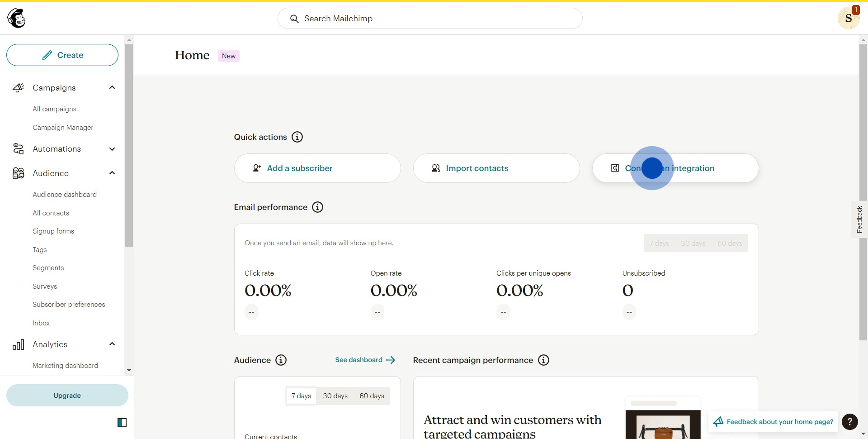Image resolution: width=868 pixels, height=439 pixels.
Task: Click Recent campaign performance info icon
Action: tap(543, 360)
